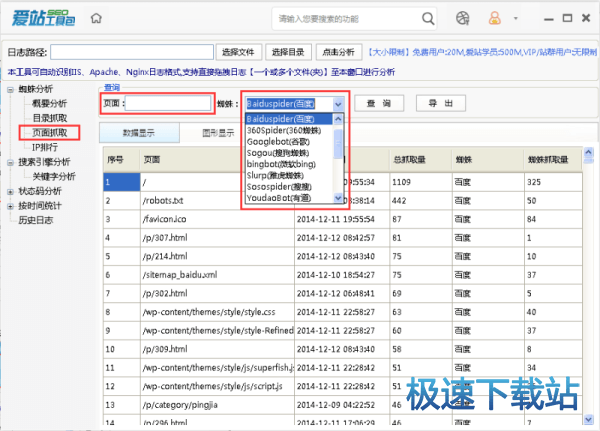Click the script.js page cell

217,386
